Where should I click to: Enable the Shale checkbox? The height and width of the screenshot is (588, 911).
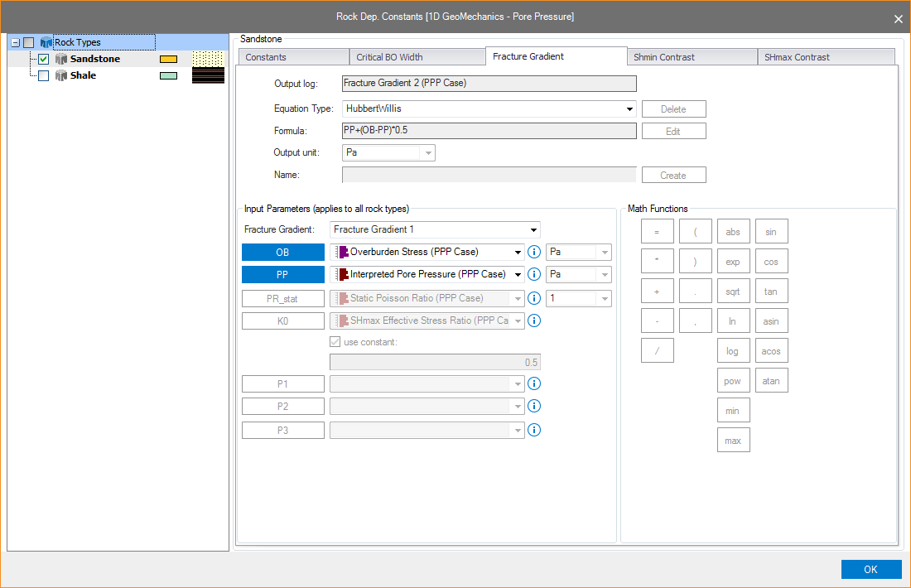44,75
